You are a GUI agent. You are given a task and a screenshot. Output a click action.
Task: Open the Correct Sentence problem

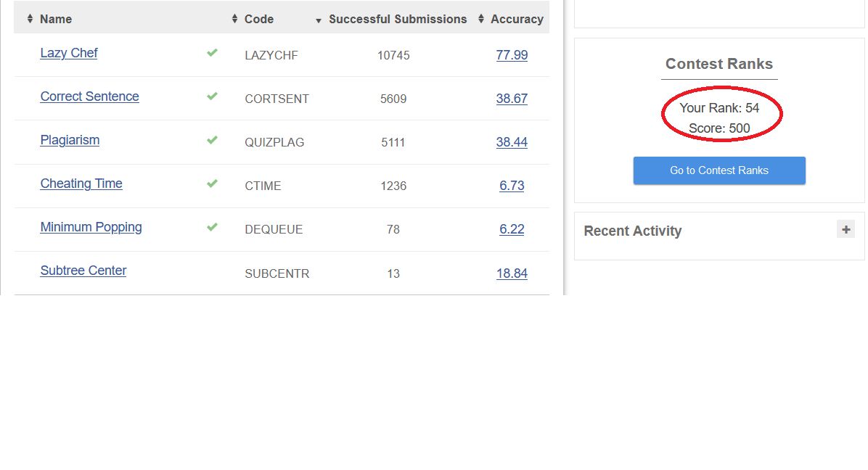coord(89,96)
